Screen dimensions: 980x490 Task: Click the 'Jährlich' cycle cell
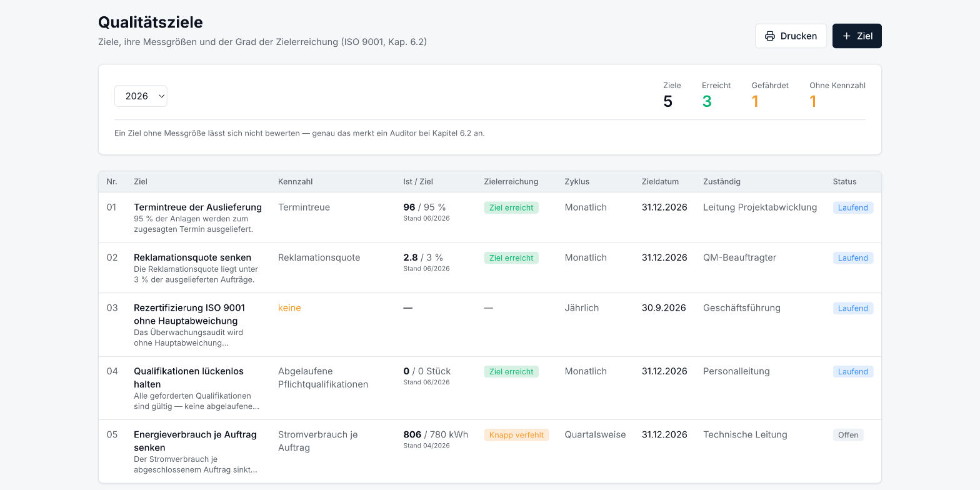click(582, 308)
